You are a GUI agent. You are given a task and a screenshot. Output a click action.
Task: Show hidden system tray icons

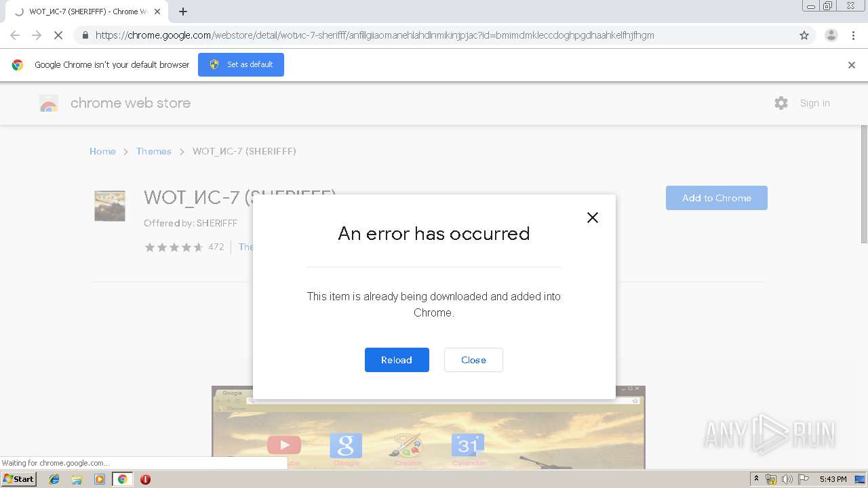click(x=756, y=479)
